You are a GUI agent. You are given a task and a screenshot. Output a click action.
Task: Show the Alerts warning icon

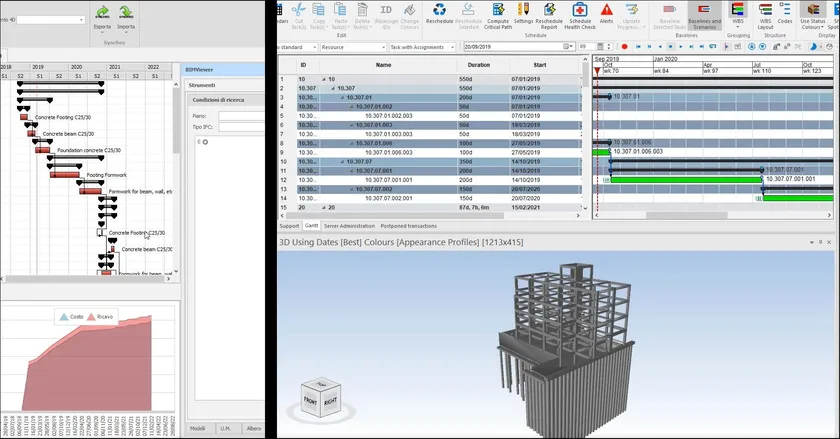point(606,12)
